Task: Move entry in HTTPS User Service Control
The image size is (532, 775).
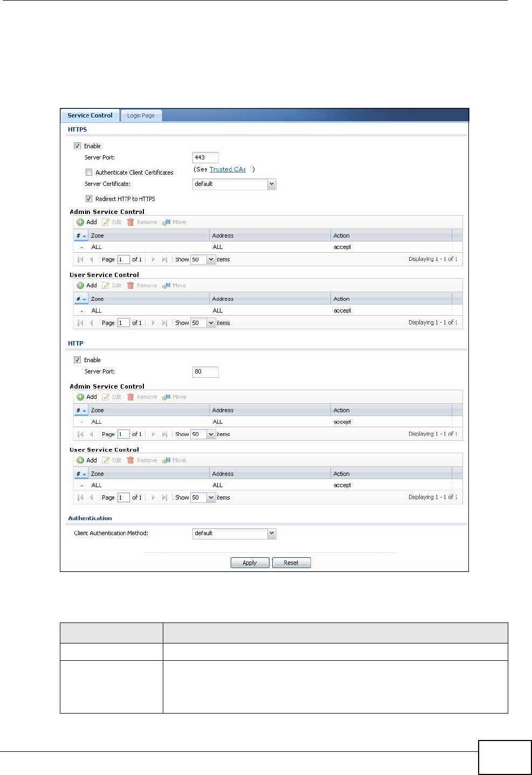Action: coord(174,286)
